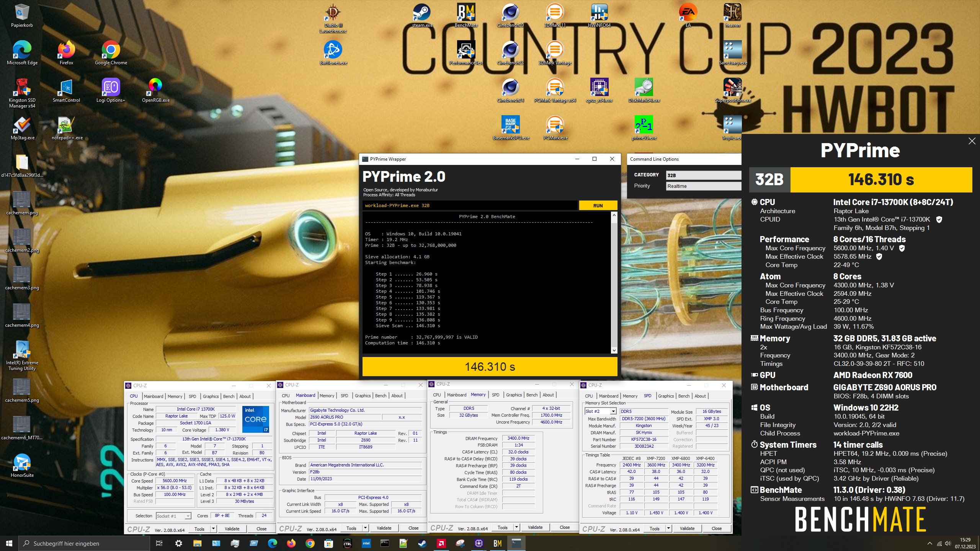
Task: Open Tools dropdown arrow in CPU-Z CPU window
Action: pyautogui.click(x=213, y=529)
